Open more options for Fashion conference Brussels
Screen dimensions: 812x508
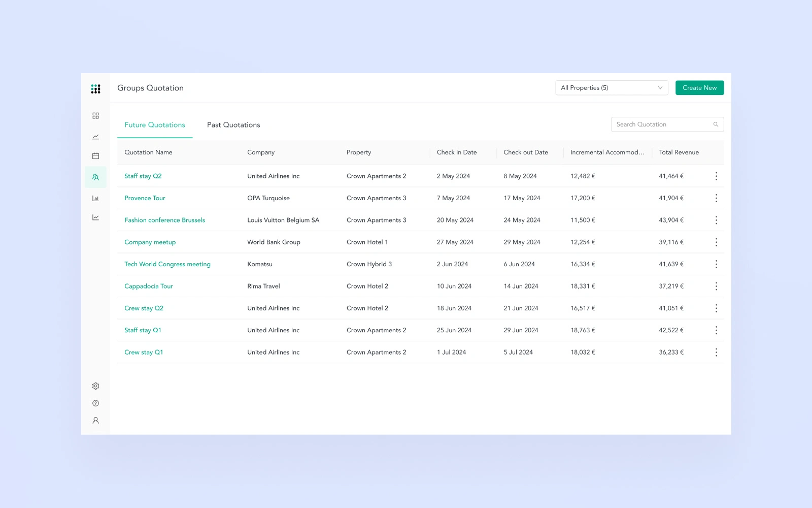[716, 220]
